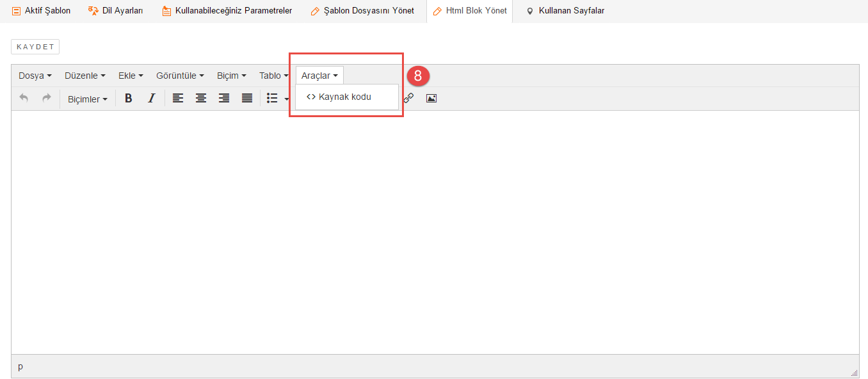Center align text
Screen dimensions: 868x379
pos(201,98)
